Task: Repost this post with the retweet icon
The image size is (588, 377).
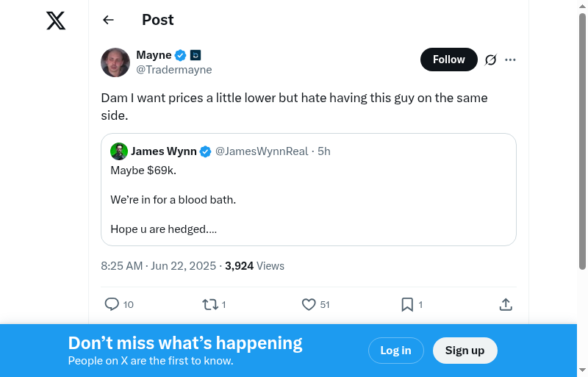Action: click(x=210, y=304)
